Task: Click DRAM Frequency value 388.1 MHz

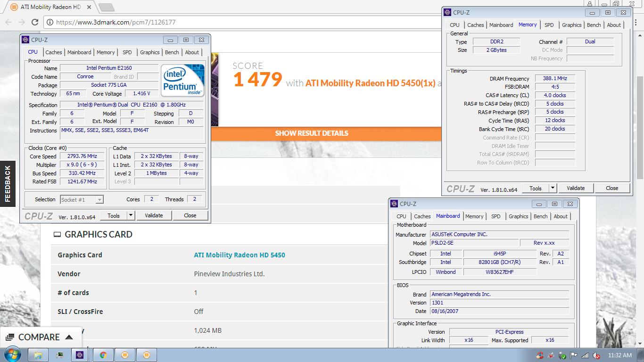Action: (555, 79)
